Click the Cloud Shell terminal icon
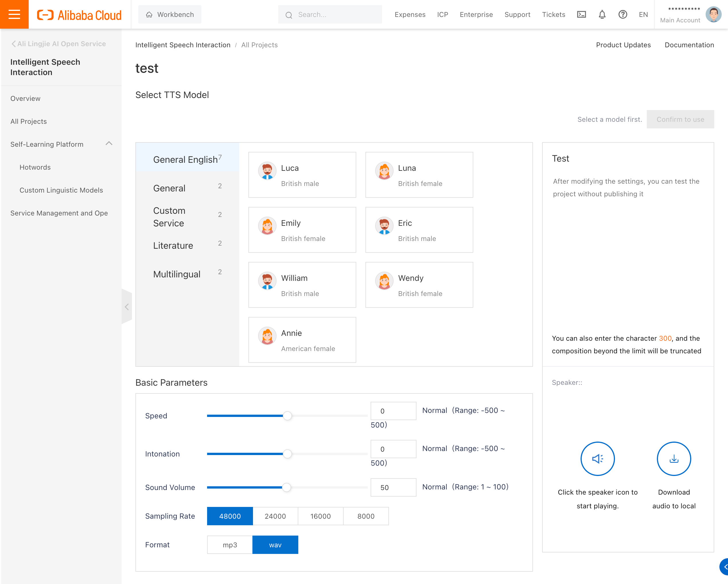The image size is (728, 584). [x=581, y=15]
